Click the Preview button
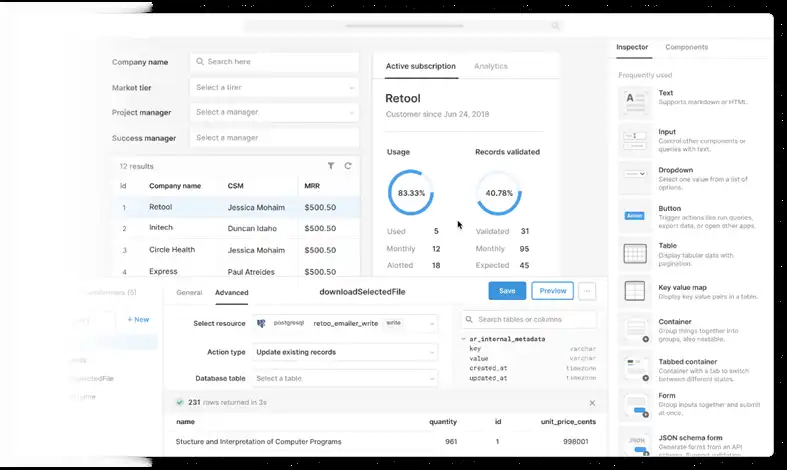 point(553,291)
